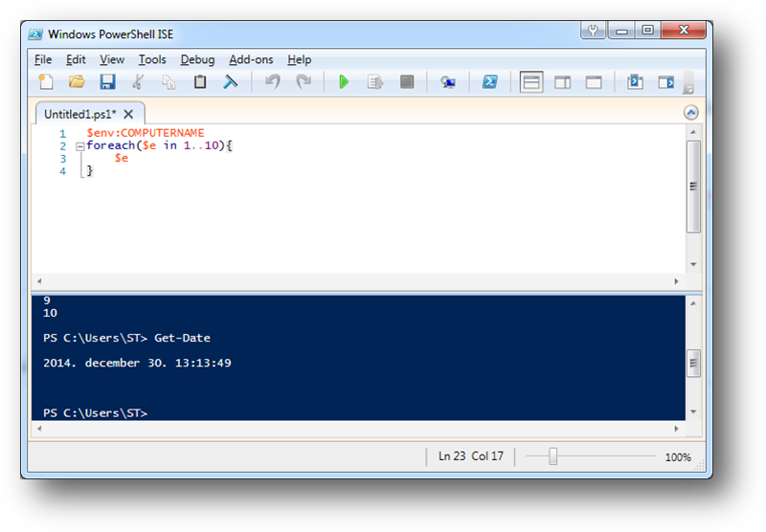Cut selection with scissors icon
This screenshot has width=766, height=532.
(x=138, y=81)
